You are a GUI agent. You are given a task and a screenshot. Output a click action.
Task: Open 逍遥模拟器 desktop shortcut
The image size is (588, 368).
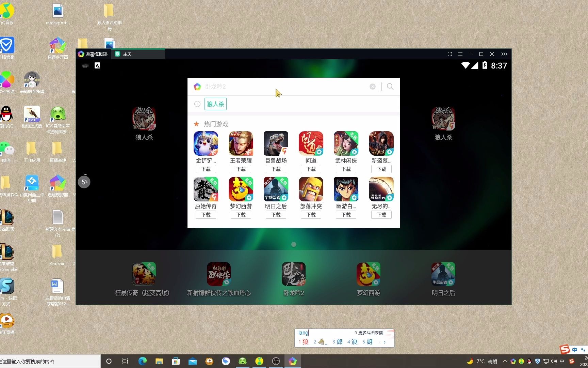coord(58,186)
